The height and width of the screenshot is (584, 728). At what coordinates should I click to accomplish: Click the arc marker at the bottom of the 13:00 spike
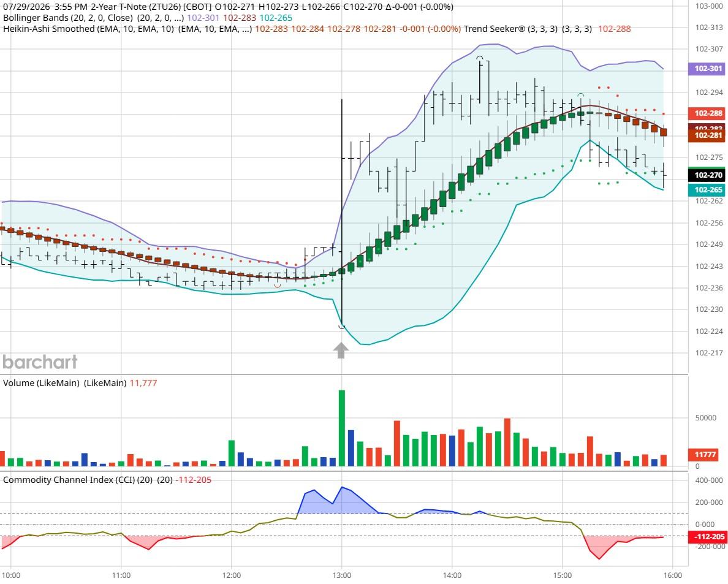coord(342,327)
